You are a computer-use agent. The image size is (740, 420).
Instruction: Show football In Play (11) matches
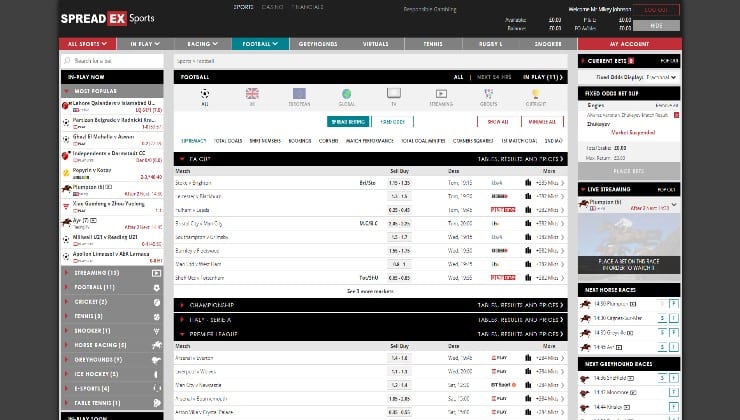pos(543,77)
